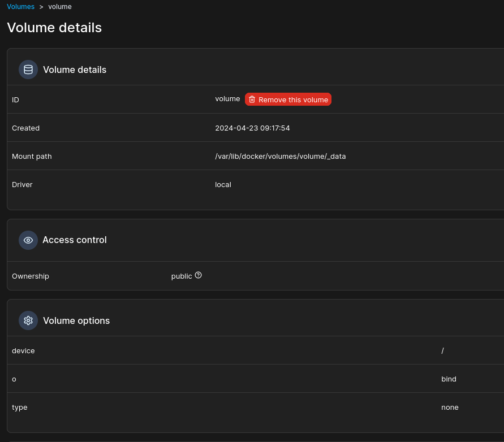
Task: Click the 'Created' label
Action: pos(25,128)
